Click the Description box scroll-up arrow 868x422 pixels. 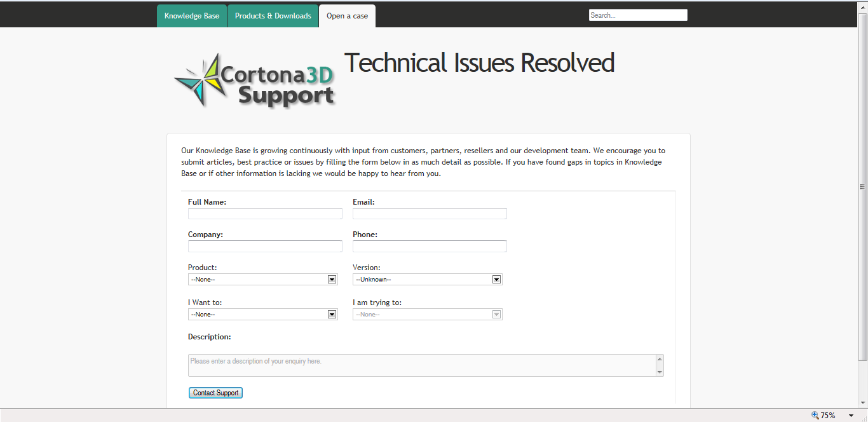click(660, 359)
